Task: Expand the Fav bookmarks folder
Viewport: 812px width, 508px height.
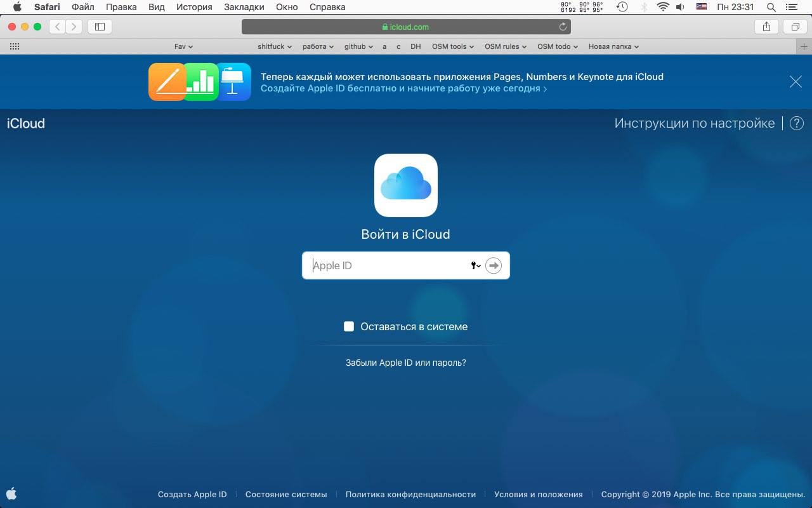Action: coord(183,46)
